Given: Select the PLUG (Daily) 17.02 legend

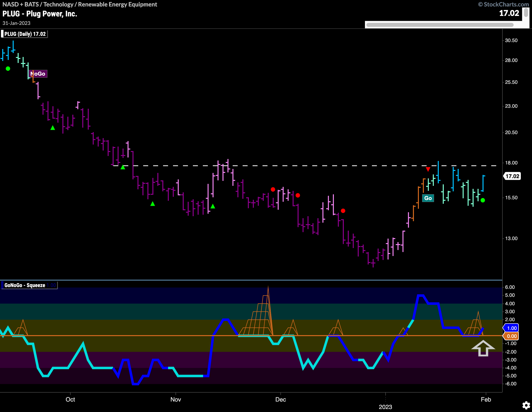Looking at the screenshot, I should click(24, 34).
